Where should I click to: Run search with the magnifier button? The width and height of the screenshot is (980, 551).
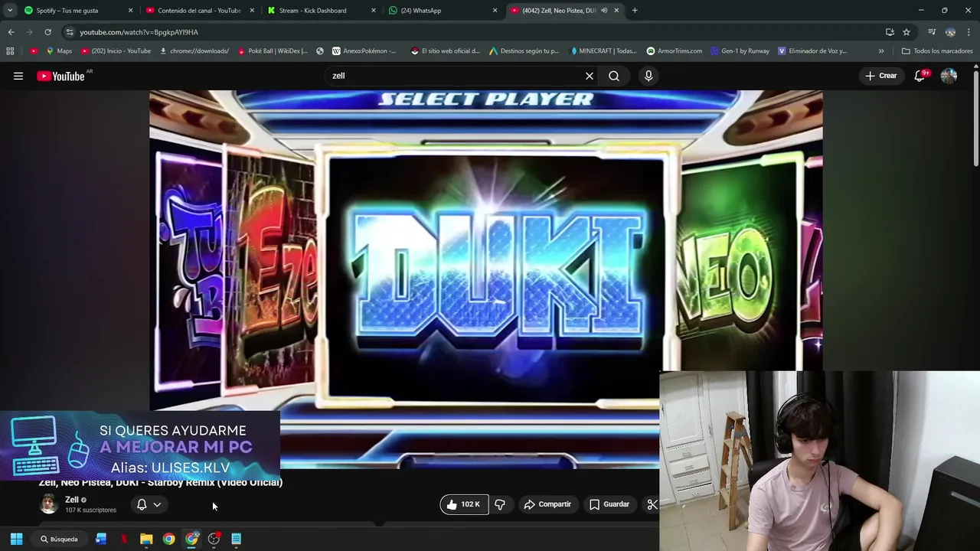[614, 76]
